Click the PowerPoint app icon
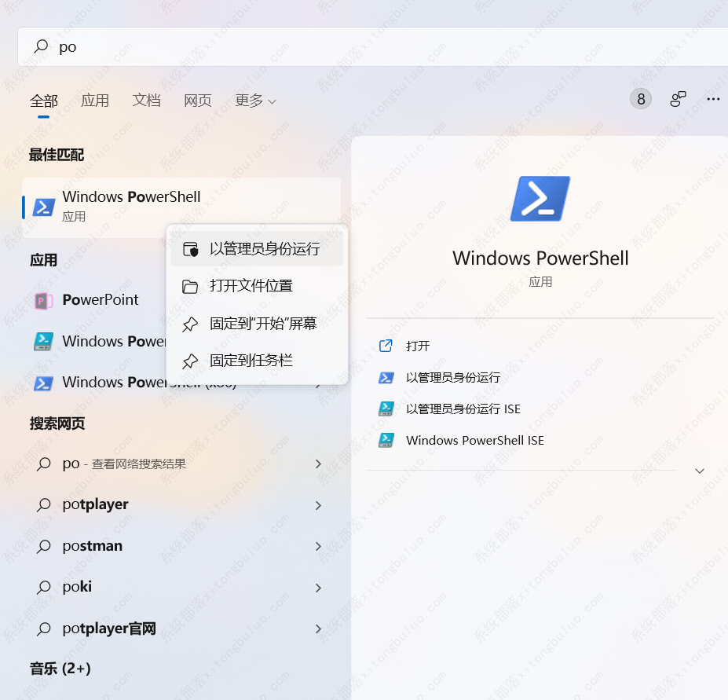The width and height of the screenshot is (728, 700). pyautogui.click(x=44, y=300)
